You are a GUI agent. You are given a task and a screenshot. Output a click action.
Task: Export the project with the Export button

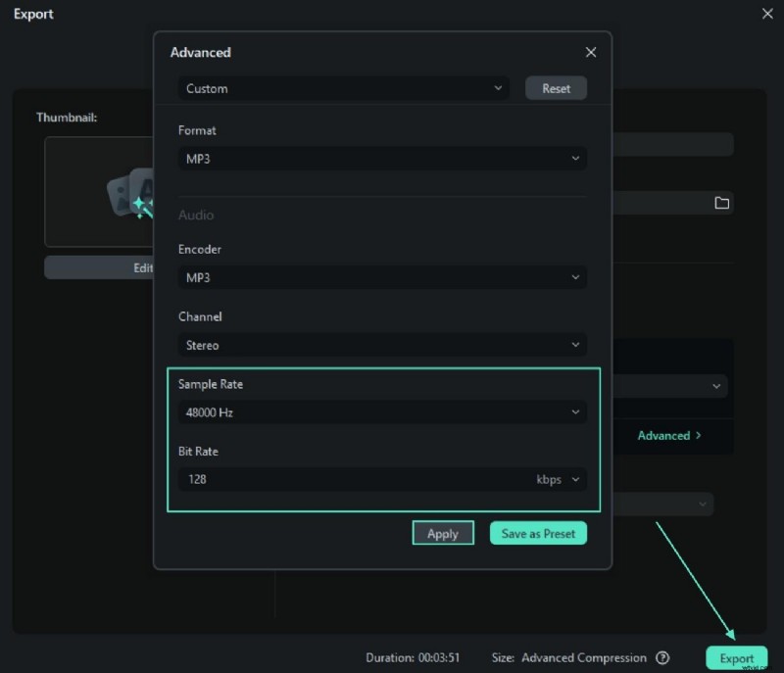click(737, 657)
